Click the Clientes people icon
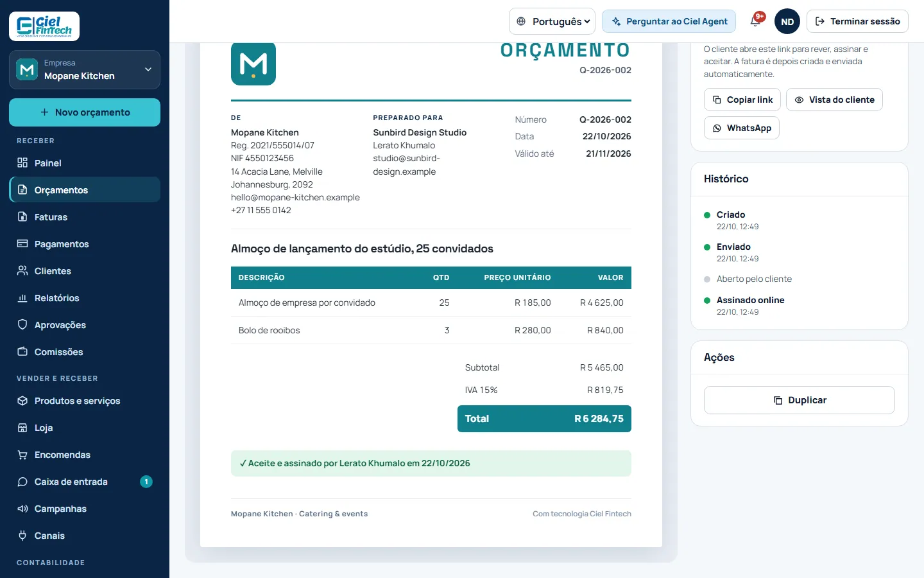 click(x=22, y=270)
